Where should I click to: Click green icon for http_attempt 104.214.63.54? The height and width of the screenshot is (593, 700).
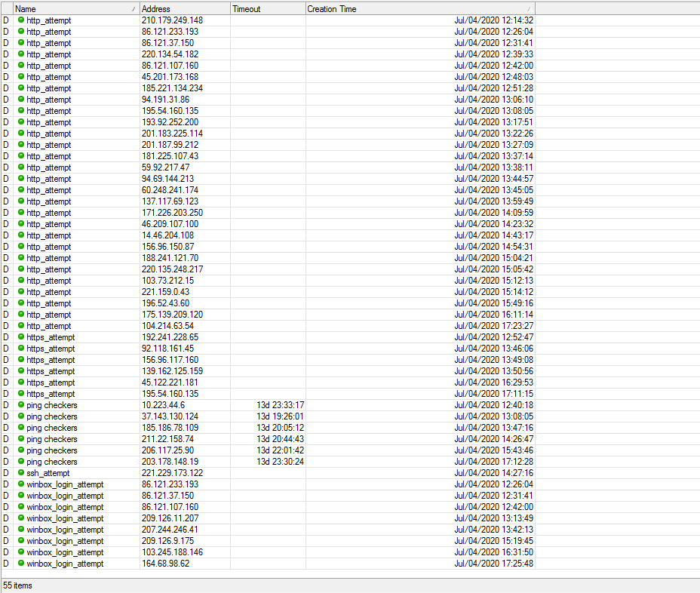click(21, 325)
